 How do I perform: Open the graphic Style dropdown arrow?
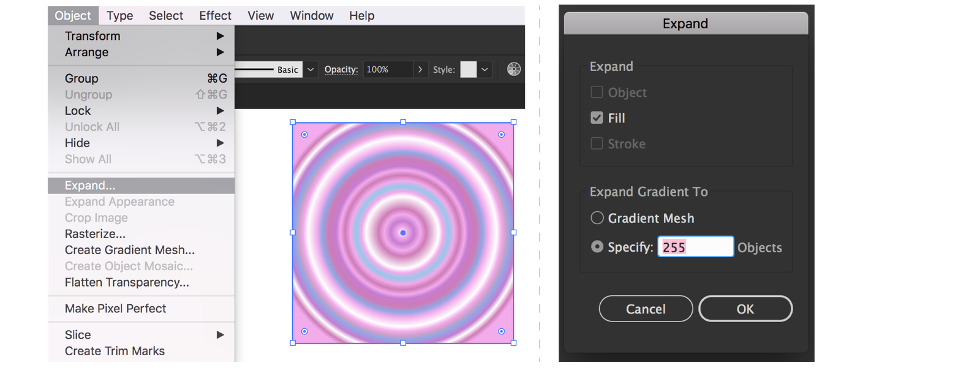pyautogui.click(x=484, y=70)
